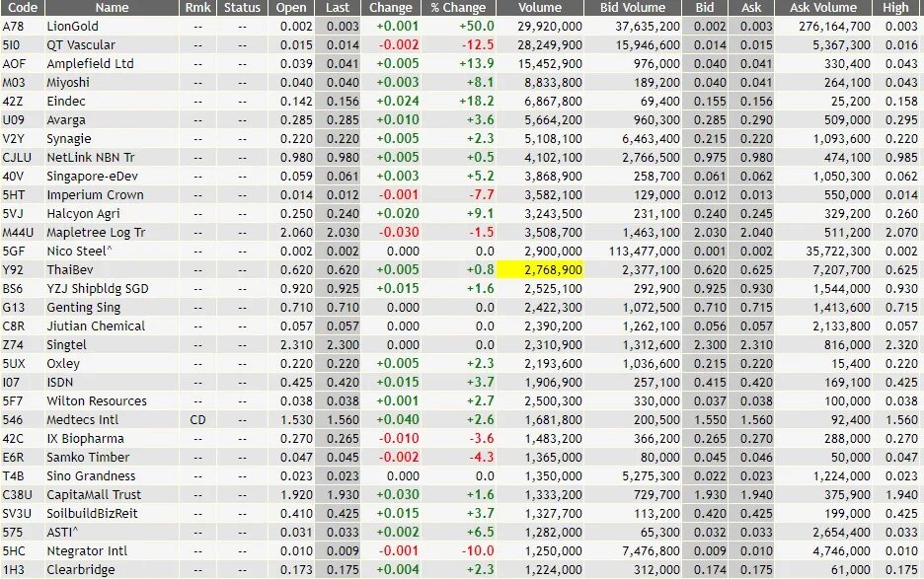
Task: Click Imperium Crown stock name
Action: coord(95,195)
